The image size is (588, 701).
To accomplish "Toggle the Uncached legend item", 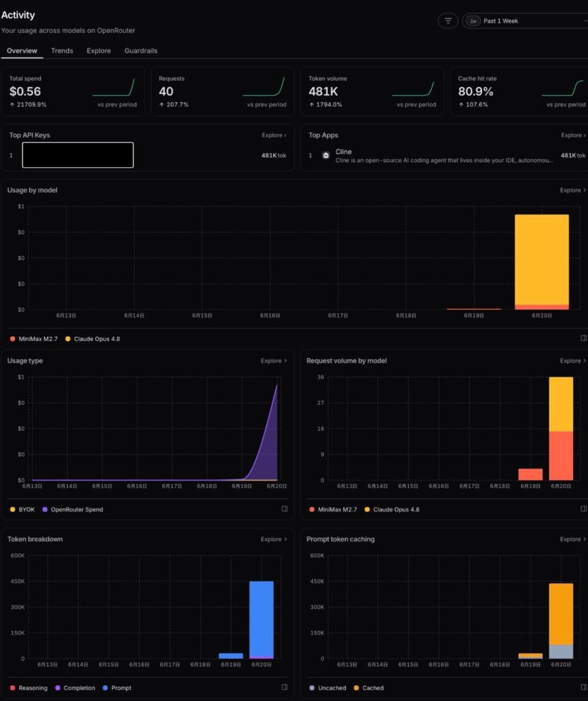I will (x=328, y=688).
